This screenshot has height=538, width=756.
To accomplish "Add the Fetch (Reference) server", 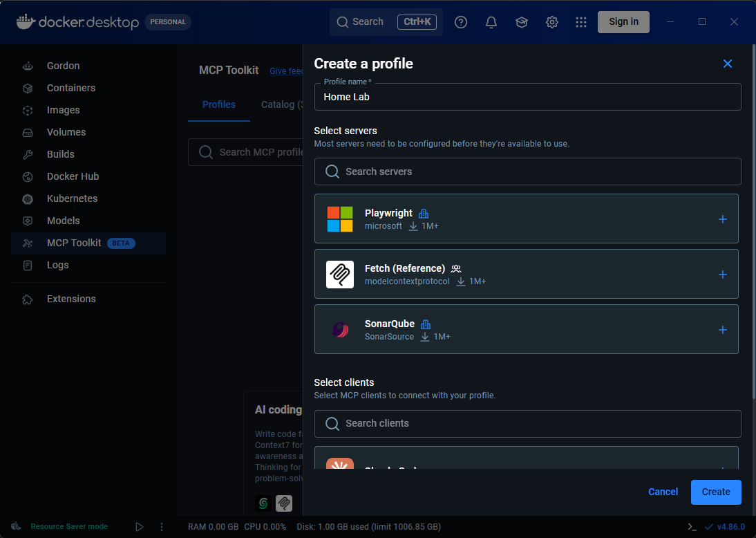I will click(x=723, y=275).
